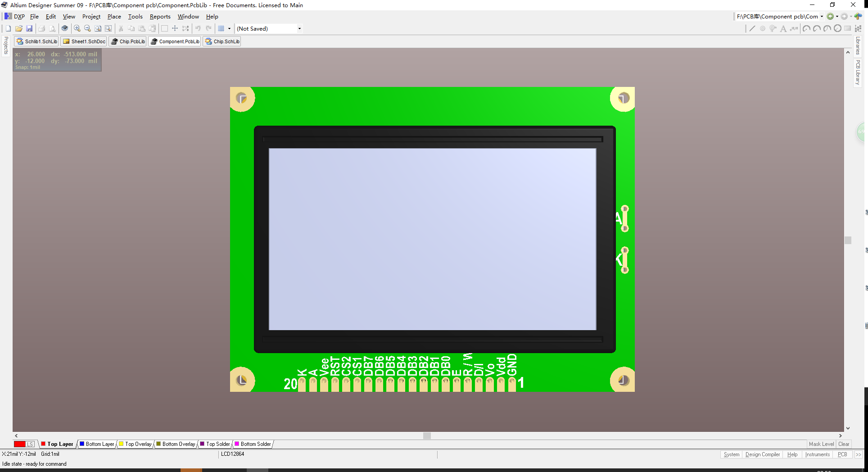This screenshot has height=472, width=868.
Task: Zoom in using the magnifier plus icon
Action: (77, 28)
